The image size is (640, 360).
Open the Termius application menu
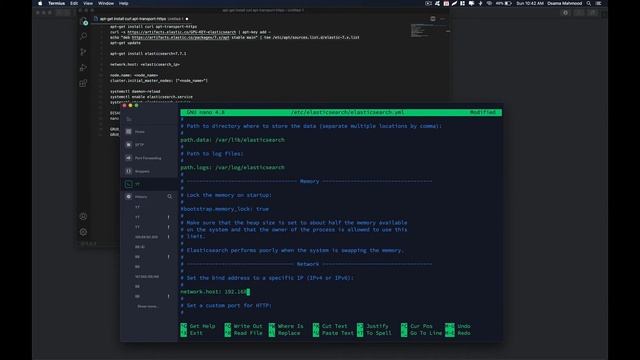pyautogui.click(x=56, y=3)
